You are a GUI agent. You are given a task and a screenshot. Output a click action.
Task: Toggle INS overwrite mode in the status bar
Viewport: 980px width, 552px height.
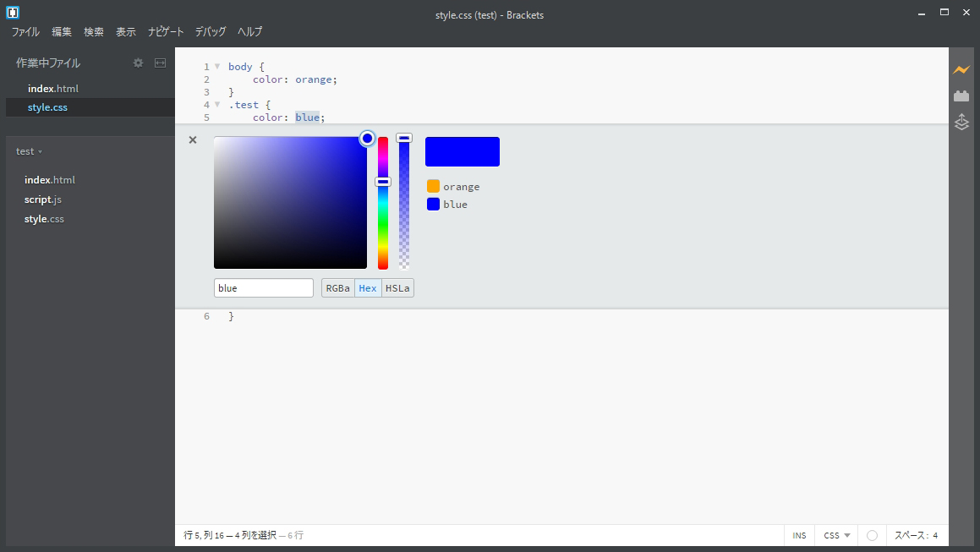pyautogui.click(x=799, y=534)
